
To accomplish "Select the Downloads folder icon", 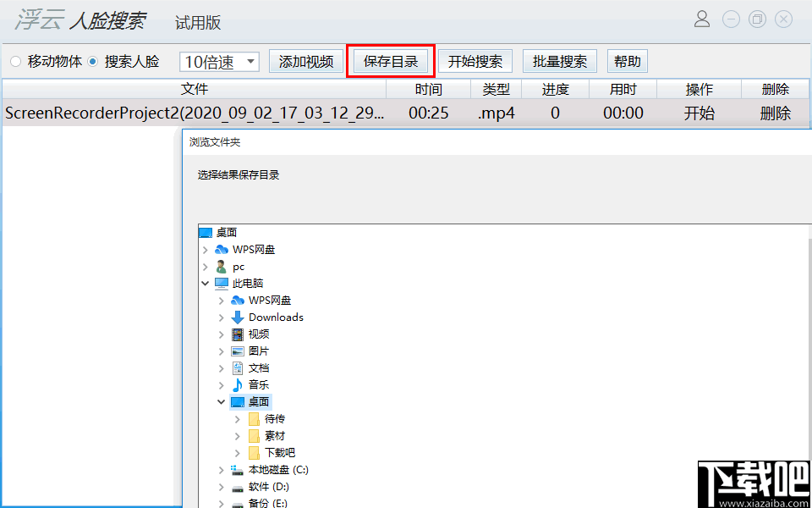I will pyautogui.click(x=238, y=317).
